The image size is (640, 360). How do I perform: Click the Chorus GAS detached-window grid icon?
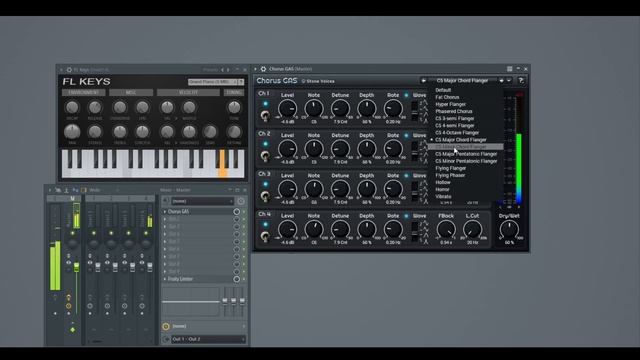coord(509,69)
